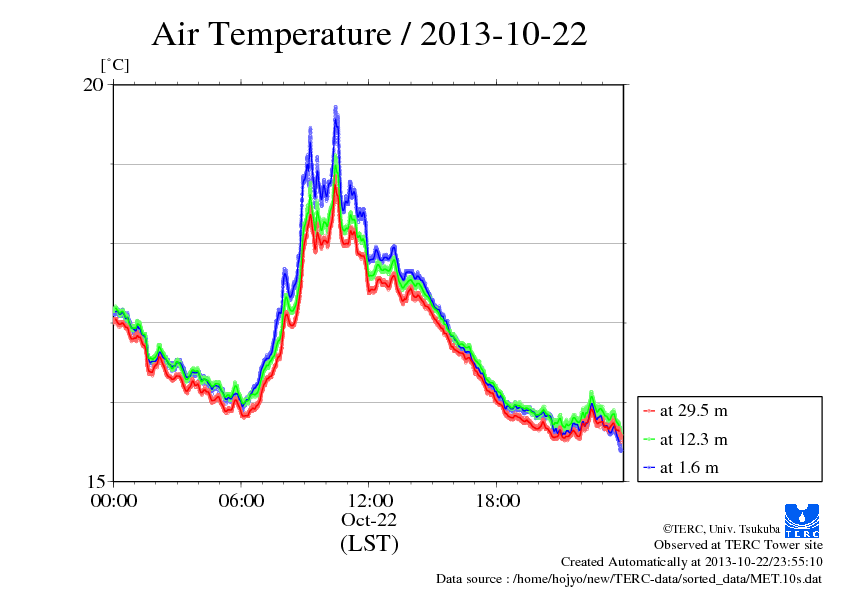Click the TERC logo icon
Screen dimensions: 842x595
[x=802, y=521]
